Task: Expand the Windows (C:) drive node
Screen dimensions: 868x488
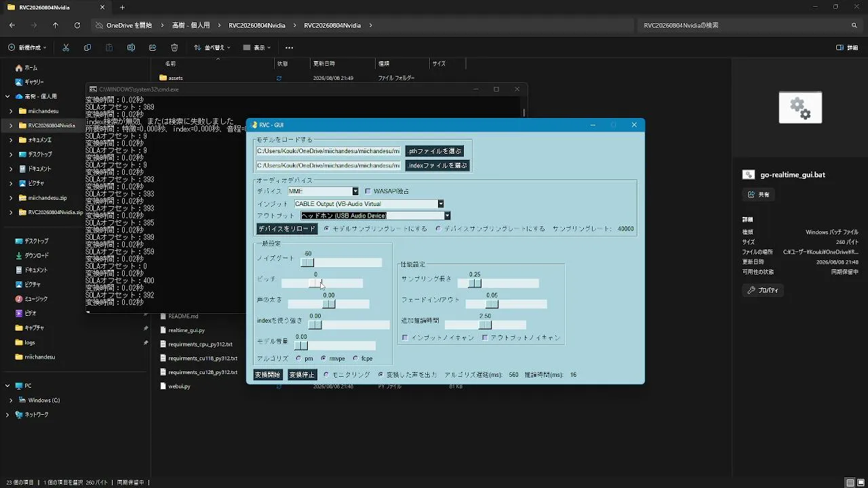Action: click(11, 400)
